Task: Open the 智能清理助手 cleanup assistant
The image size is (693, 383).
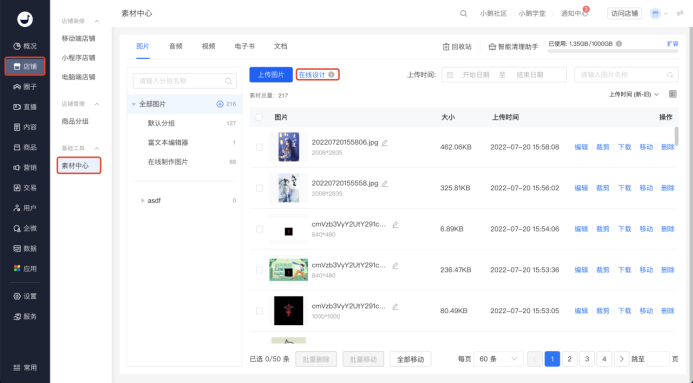Action: [513, 46]
